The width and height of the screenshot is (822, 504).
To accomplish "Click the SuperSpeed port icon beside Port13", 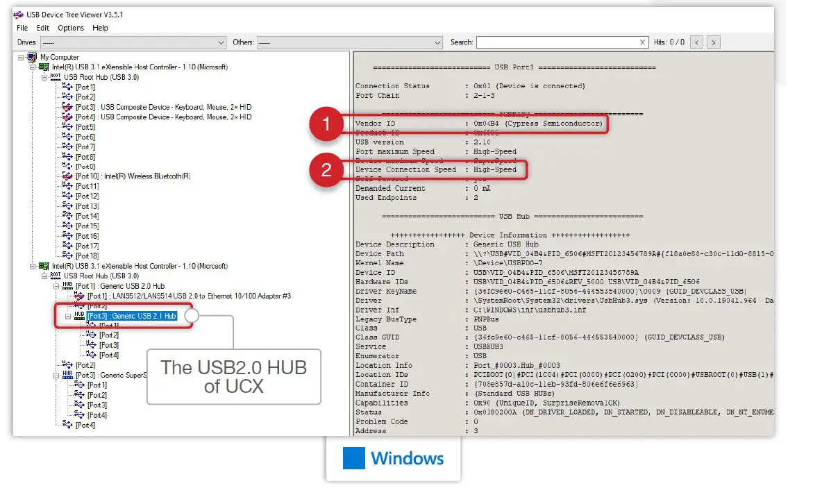I will click(x=67, y=206).
